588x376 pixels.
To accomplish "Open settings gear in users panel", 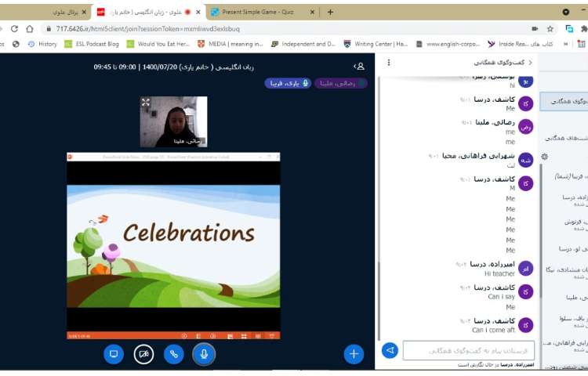I will click(x=545, y=157).
